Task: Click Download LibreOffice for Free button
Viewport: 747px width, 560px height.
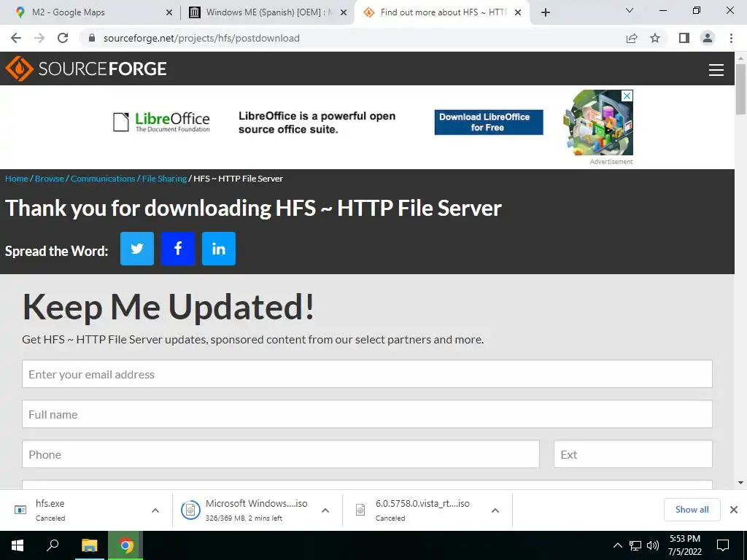Action: coord(489,122)
